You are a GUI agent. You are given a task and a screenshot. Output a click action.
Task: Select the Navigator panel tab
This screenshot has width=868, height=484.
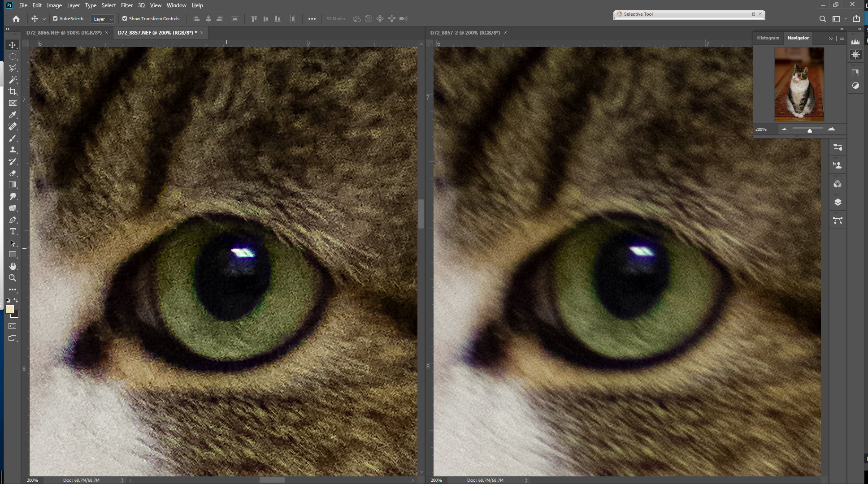[x=798, y=38]
